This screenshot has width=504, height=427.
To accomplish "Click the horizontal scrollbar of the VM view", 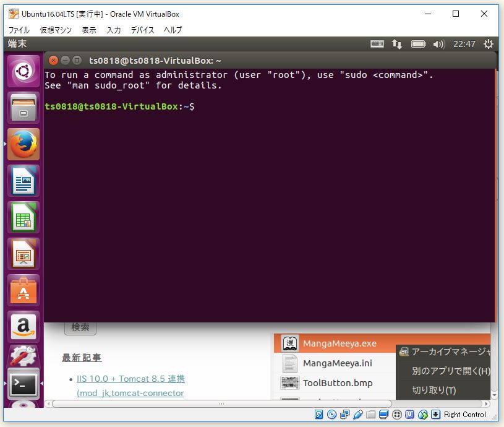I will (222, 403).
